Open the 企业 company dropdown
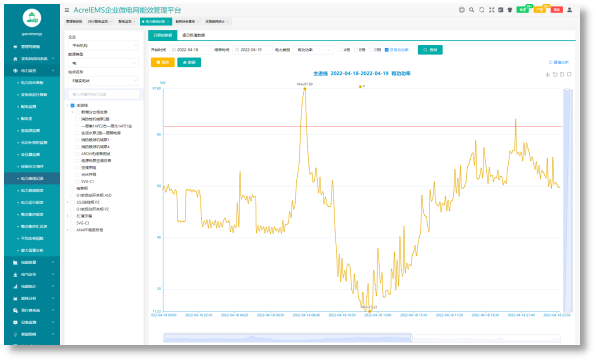Screen dimensions: 597x361 point(103,45)
